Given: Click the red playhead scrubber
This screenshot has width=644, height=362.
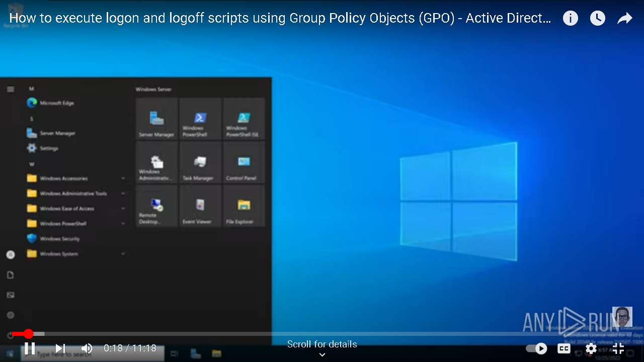Looking at the screenshot, I should click(29, 334).
